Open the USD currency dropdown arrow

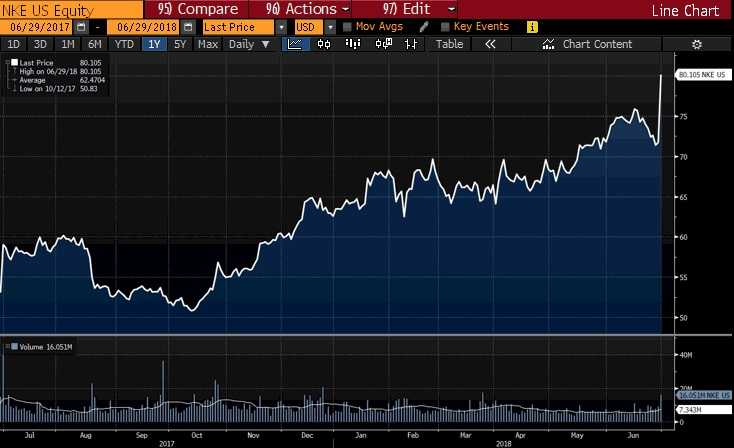[330, 27]
